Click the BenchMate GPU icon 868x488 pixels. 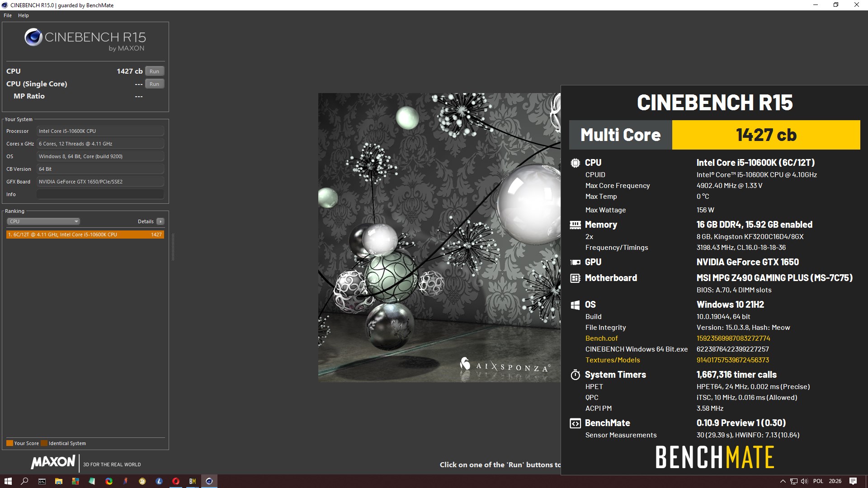(575, 262)
